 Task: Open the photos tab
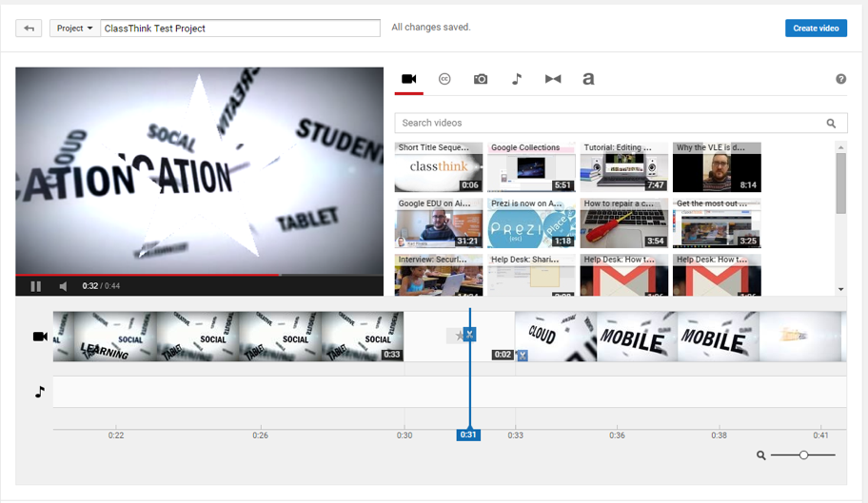pos(481,79)
